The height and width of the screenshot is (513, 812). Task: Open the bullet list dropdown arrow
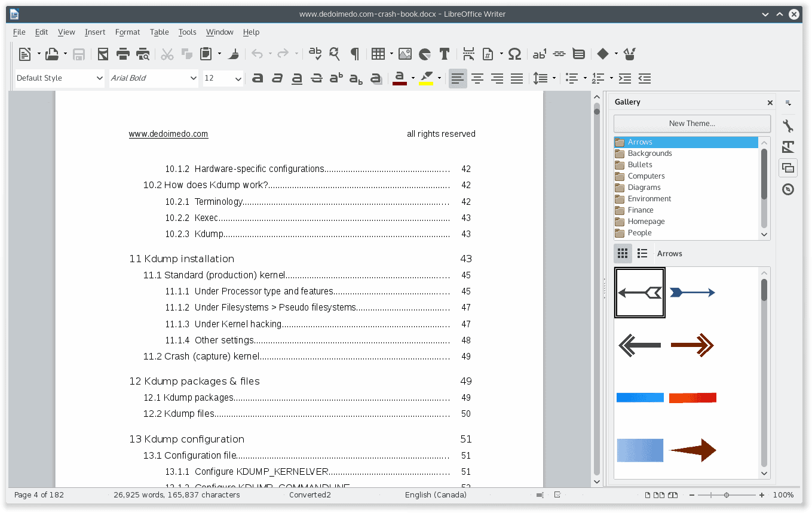585,78
